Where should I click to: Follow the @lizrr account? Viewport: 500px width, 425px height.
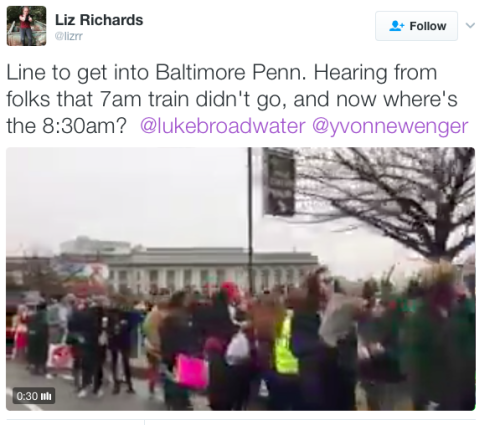[x=416, y=26]
